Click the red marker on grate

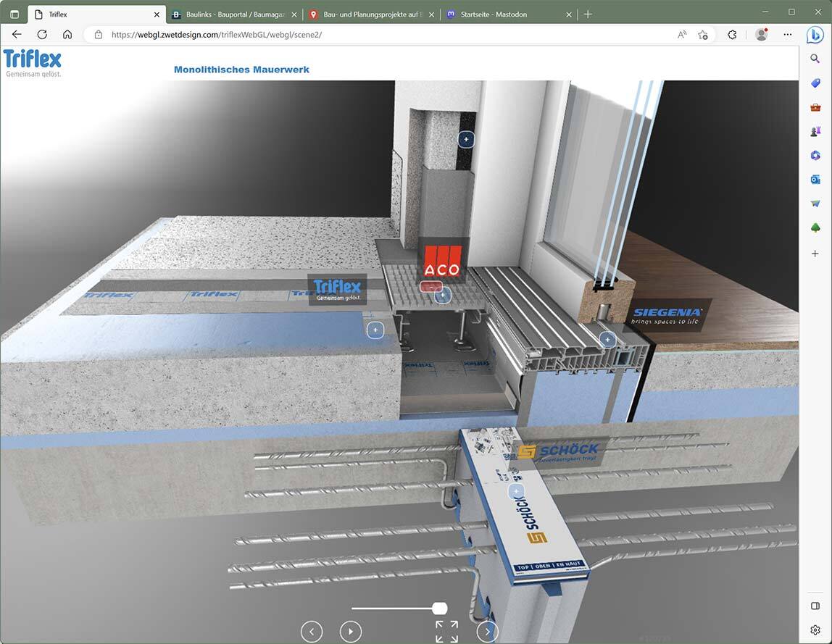pyautogui.click(x=430, y=286)
